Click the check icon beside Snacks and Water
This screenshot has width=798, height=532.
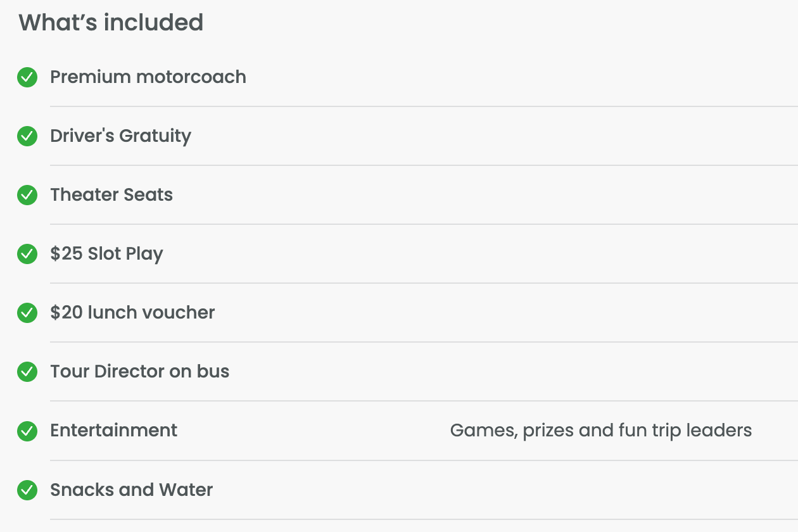click(27, 490)
